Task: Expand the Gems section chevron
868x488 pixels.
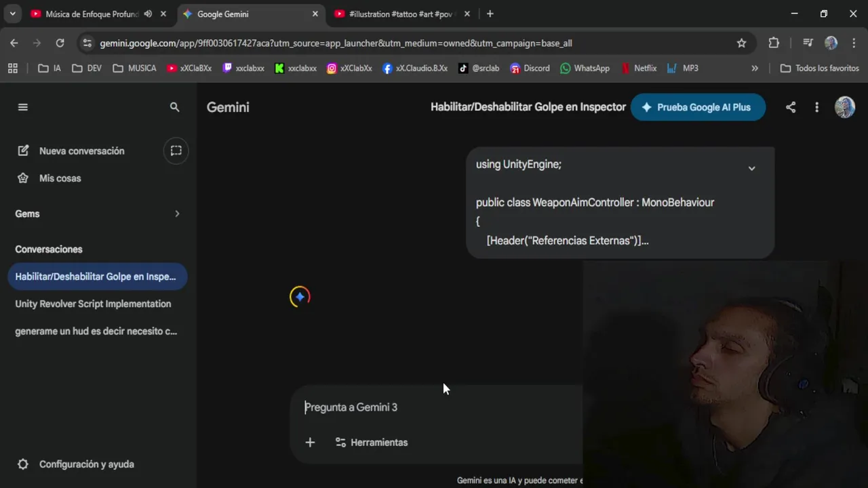Action: [177, 213]
